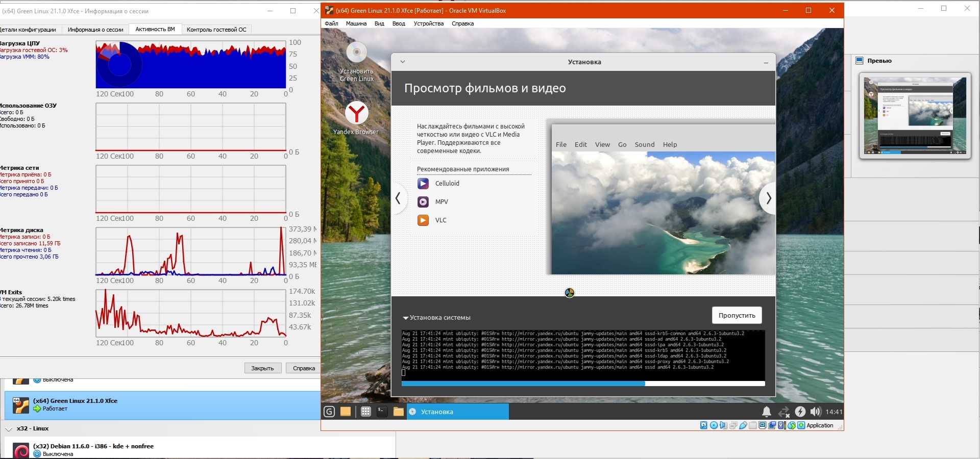Open the Файл menu in VirtualBox
This screenshot has height=459, width=980.
tap(331, 23)
